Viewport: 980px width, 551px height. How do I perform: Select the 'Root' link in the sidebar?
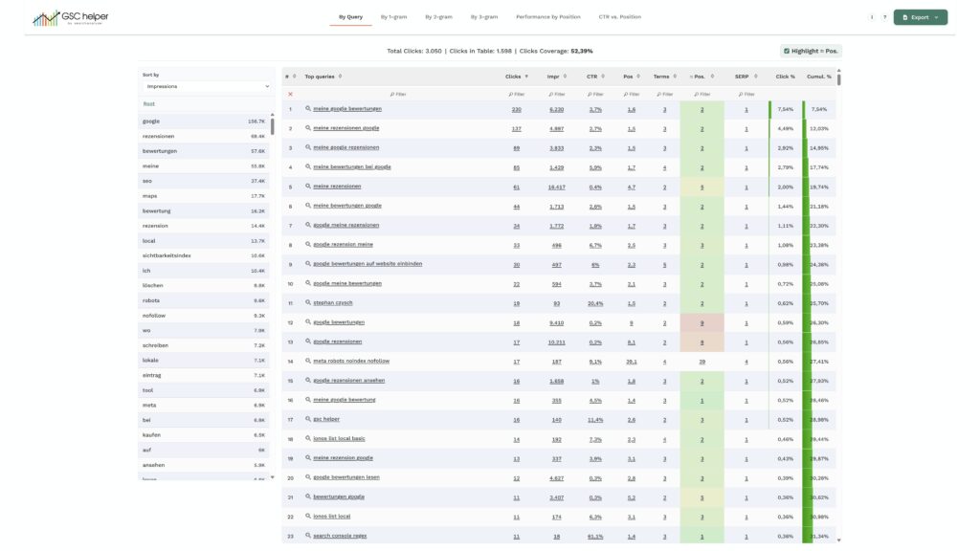148,104
